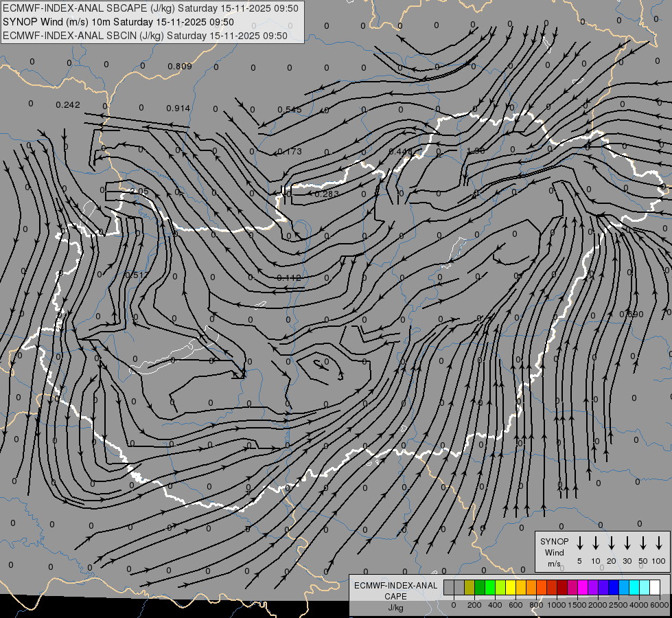Click the map value 0.545
Viewport: 672px width, 618px height.
coord(290,110)
